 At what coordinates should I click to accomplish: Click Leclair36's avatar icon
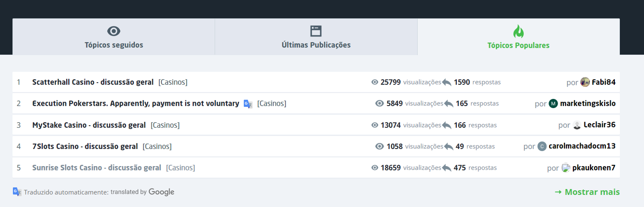577,125
